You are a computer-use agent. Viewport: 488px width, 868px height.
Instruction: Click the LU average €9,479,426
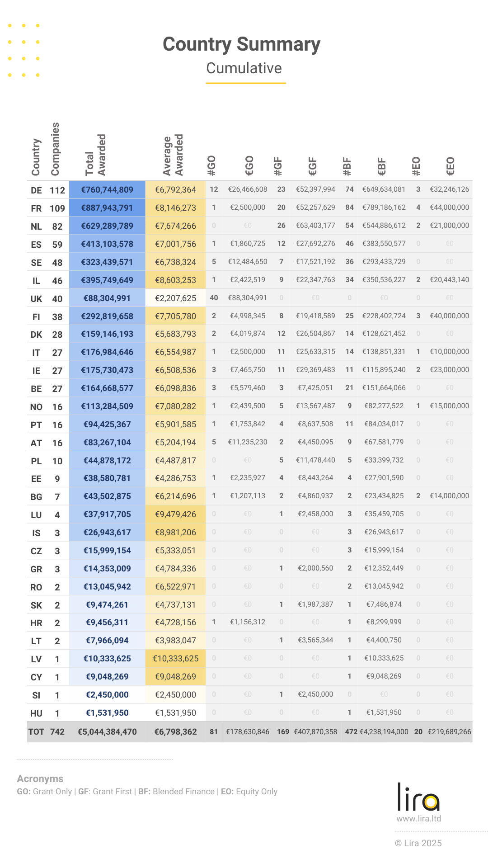coord(175,514)
